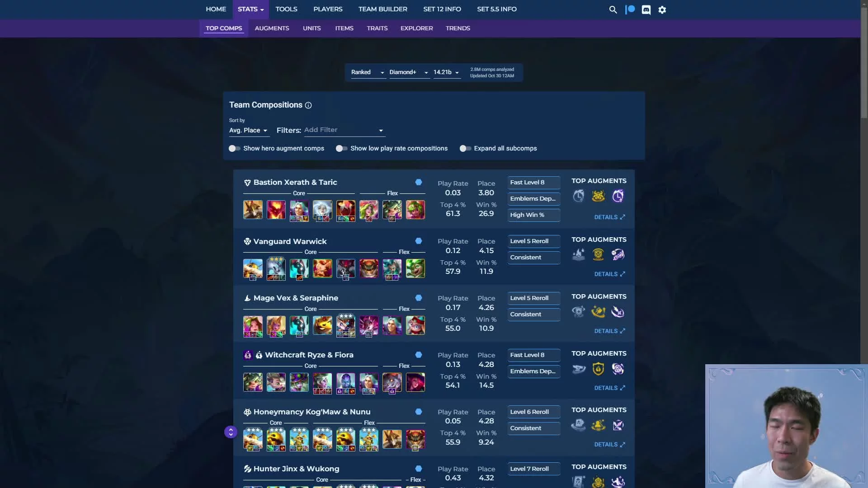Switch to the EXPLORER tab
The image size is (868, 488).
[x=416, y=28]
